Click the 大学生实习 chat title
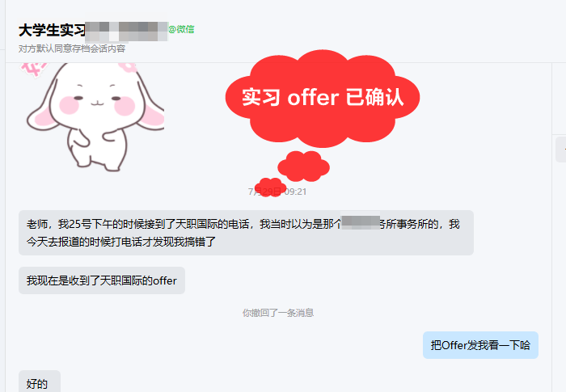 click(52, 31)
